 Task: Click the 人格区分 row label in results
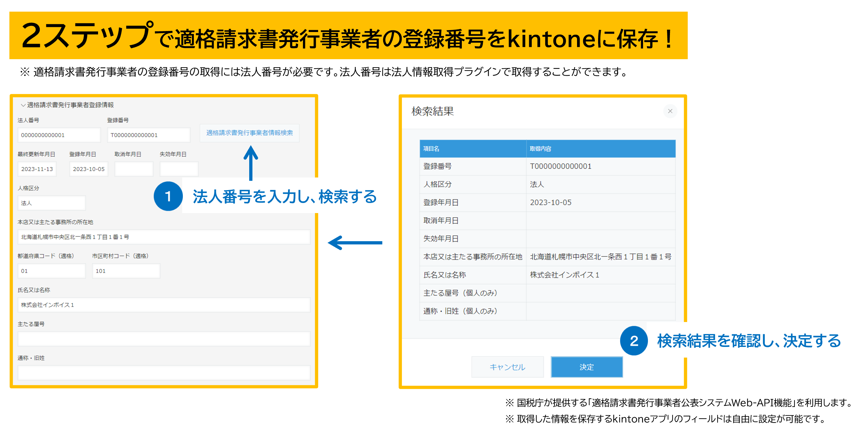tap(437, 185)
